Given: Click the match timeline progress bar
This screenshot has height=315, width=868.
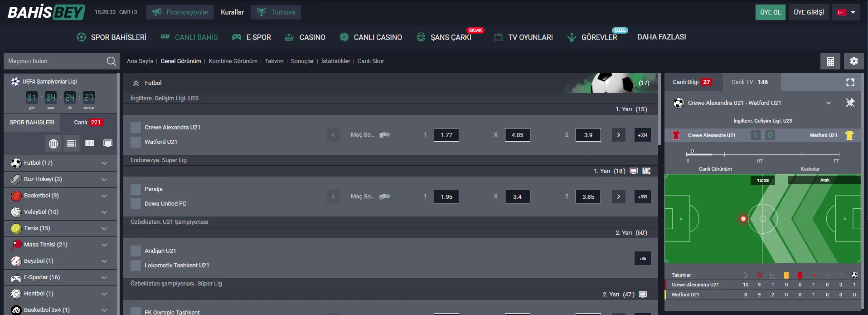Looking at the screenshot, I should (763, 154).
